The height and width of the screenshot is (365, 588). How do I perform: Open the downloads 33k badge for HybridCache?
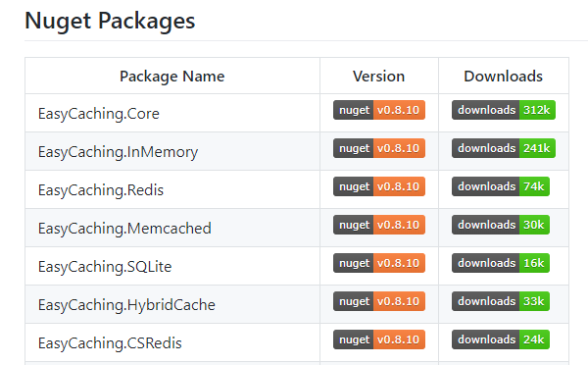501,301
